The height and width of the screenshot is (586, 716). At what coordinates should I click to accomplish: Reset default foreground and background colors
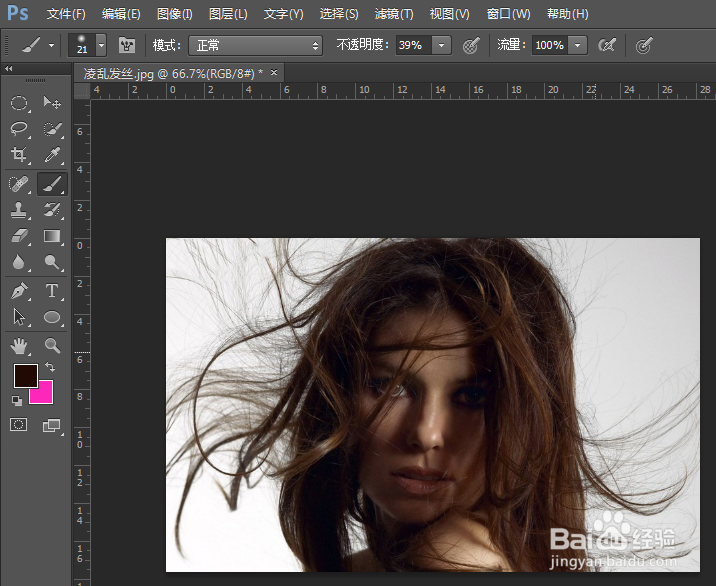17,401
